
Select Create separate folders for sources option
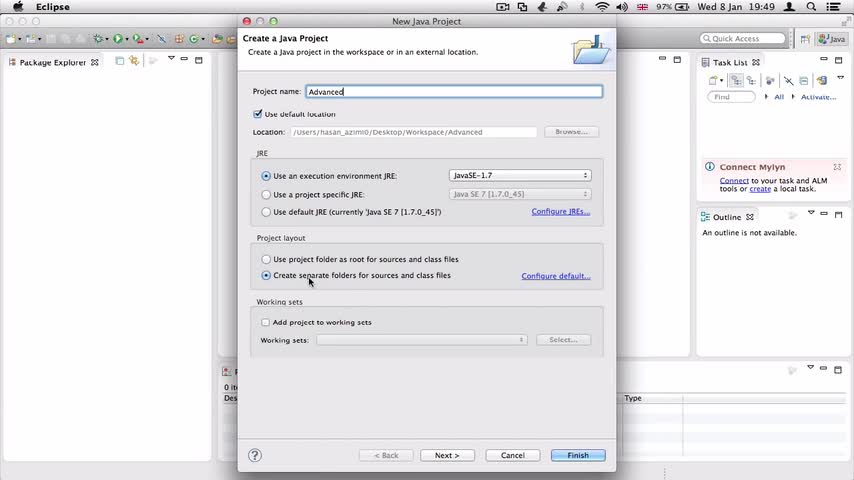click(x=266, y=276)
